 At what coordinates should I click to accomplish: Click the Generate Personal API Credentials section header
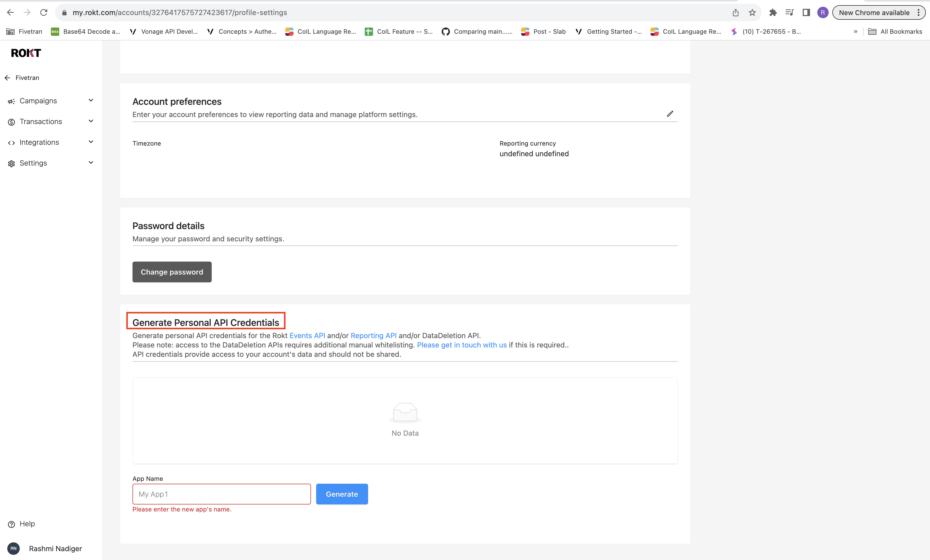click(205, 322)
